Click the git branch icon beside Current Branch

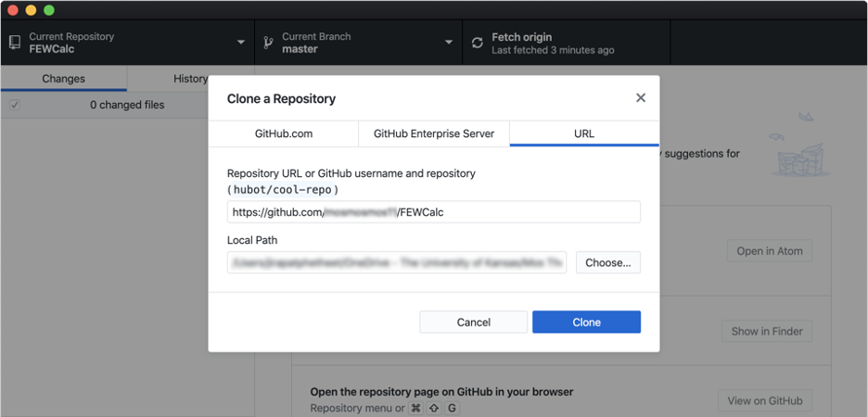click(269, 43)
